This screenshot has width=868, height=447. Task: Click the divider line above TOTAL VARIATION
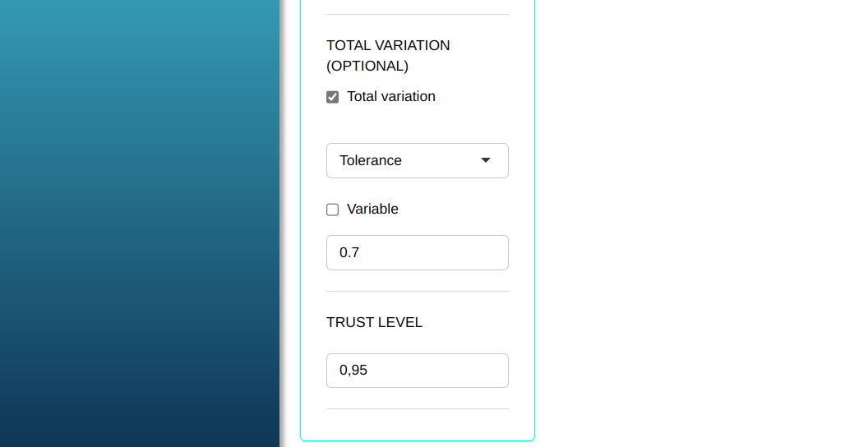[417, 14]
